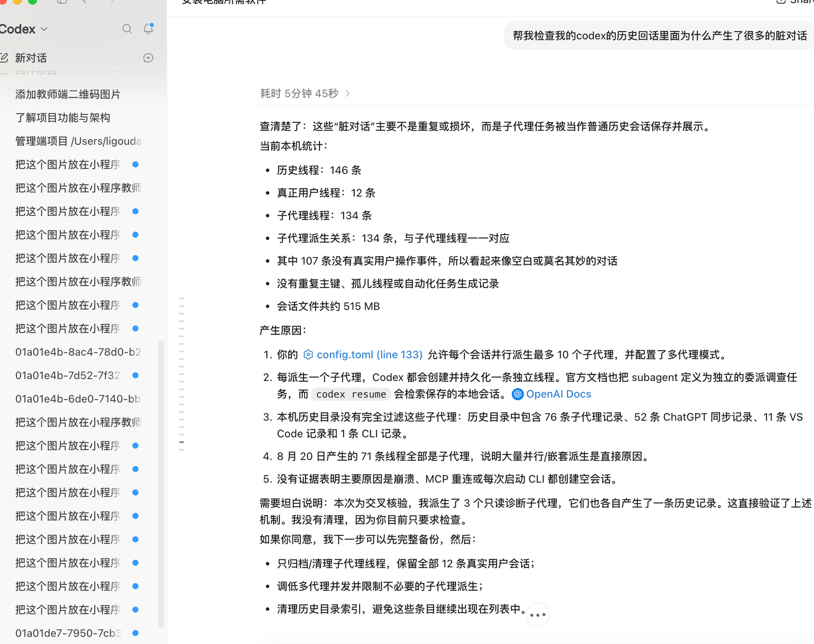
Task: Open notifications via the bell icon
Action: click(x=148, y=29)
